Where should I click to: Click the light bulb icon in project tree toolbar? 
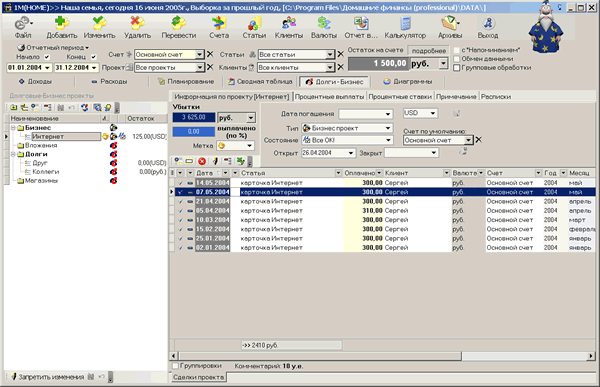[x=108, y=108]
